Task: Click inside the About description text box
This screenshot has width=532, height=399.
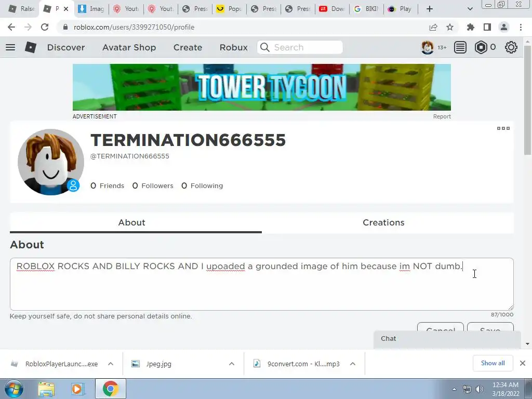Action: pos(262,284)
